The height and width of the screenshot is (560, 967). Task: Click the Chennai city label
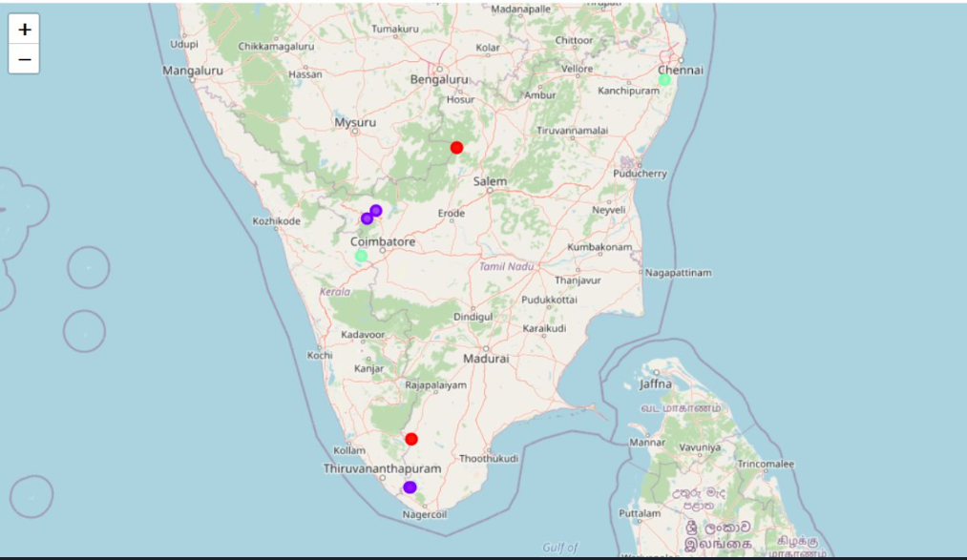[681, 70]
